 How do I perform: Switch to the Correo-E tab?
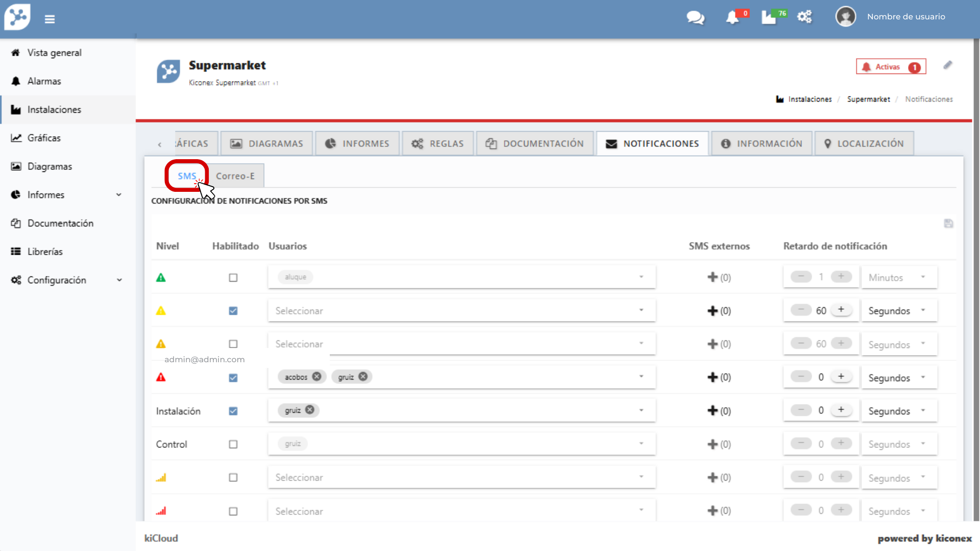coord(235,176)
